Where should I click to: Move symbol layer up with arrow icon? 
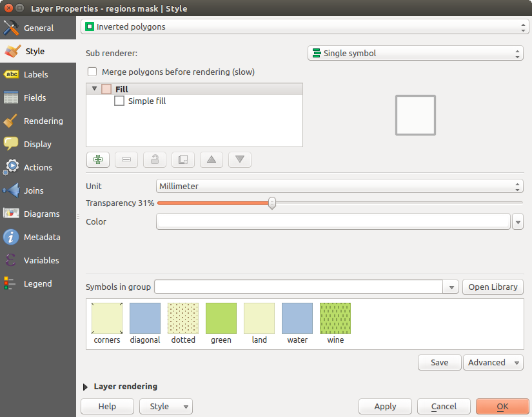pyautogui.click(x=211, y=159)
